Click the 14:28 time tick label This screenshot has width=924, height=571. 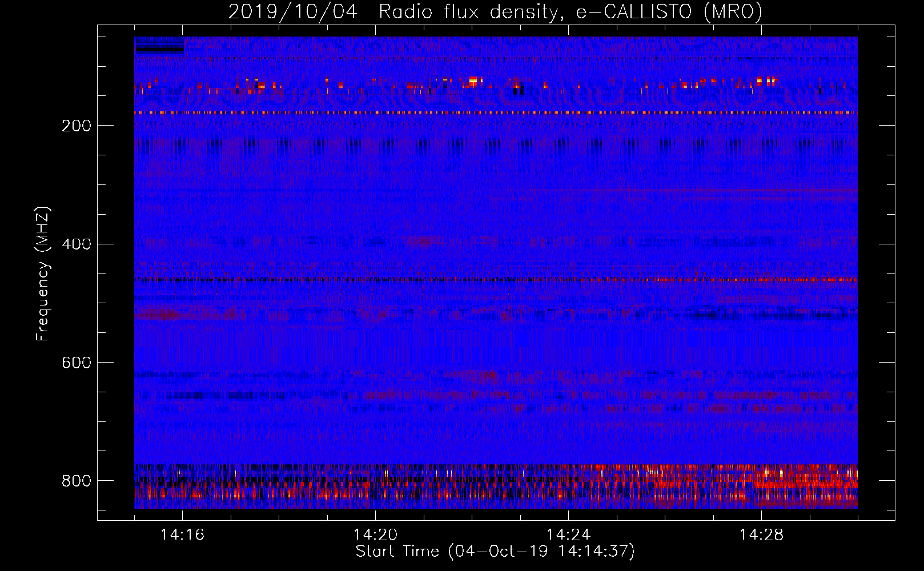(x=761, y=535)
